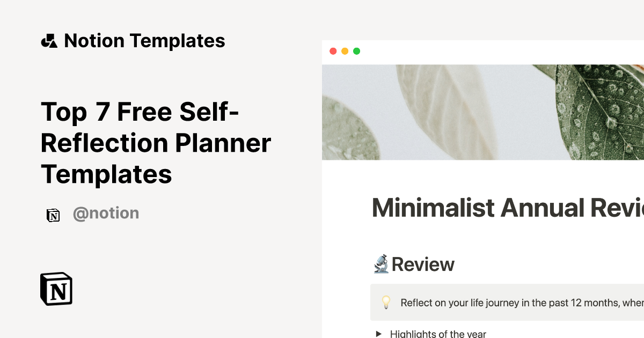Click the microscope emoji next to Review
This screenshot has width=644, height=338.
tap(380, 263)
